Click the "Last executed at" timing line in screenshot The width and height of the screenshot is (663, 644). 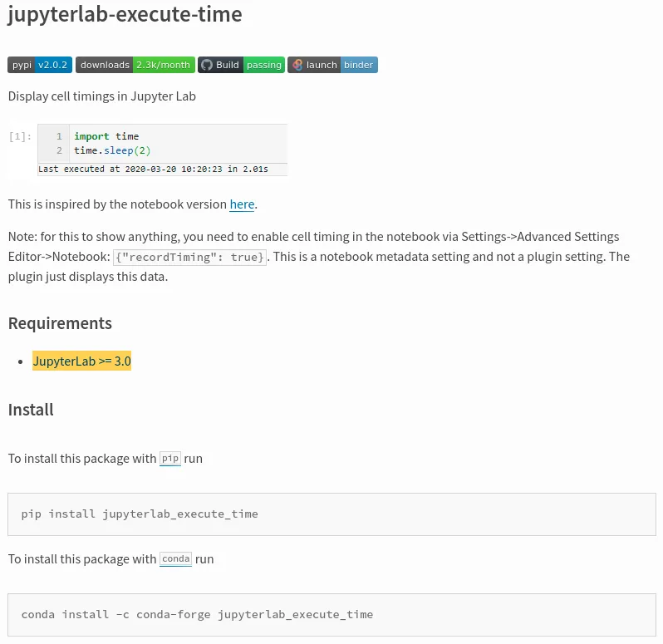(x=154, y=170)
